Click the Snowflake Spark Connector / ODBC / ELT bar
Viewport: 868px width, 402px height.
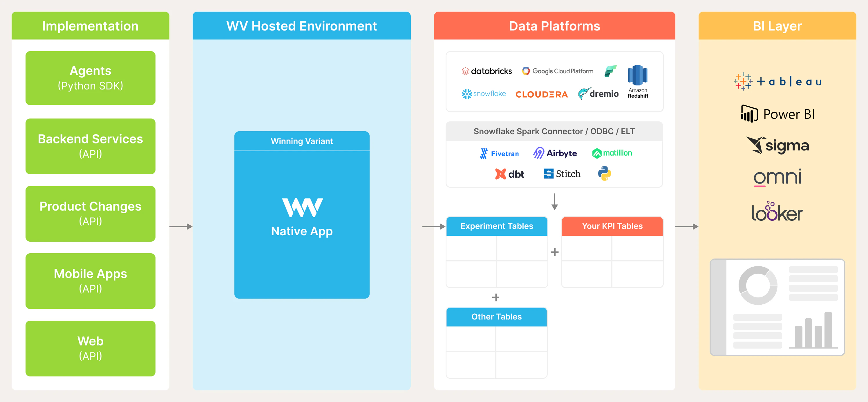point(554,131)
